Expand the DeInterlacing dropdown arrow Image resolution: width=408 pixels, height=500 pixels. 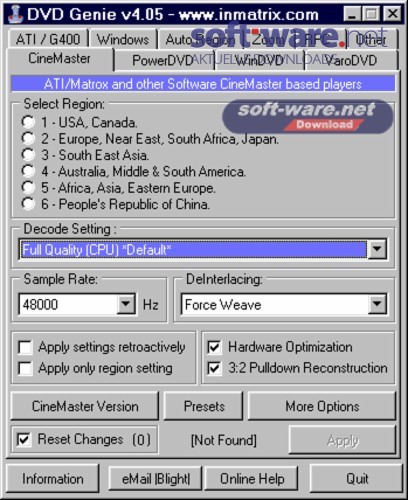click(377, 304)
